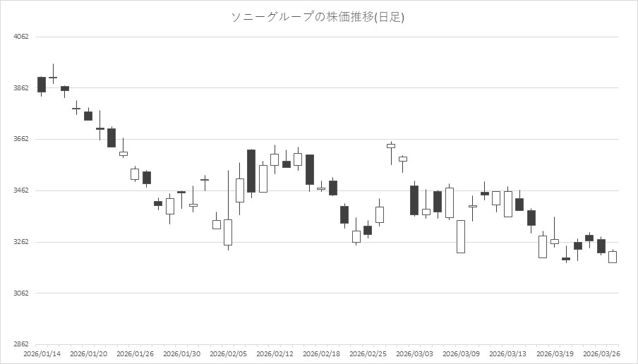
Task: Select the 3262 y-axis label
Action: [21, 243]
